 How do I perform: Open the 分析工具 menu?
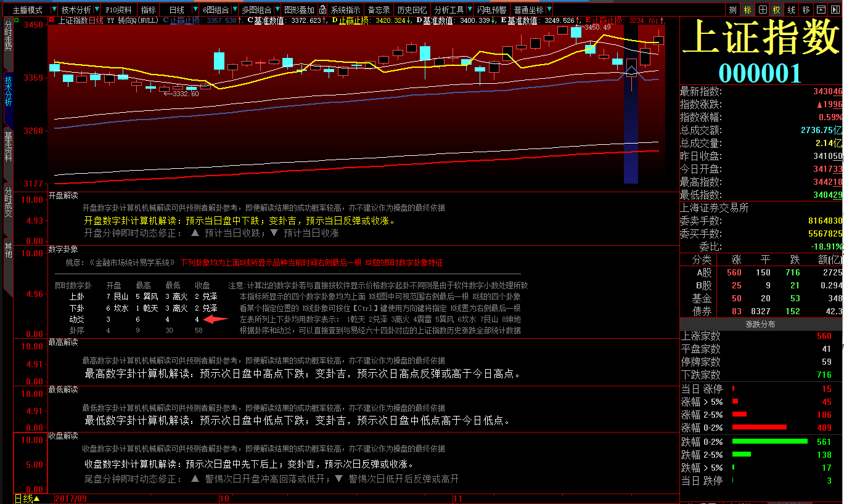coord(449,10)
